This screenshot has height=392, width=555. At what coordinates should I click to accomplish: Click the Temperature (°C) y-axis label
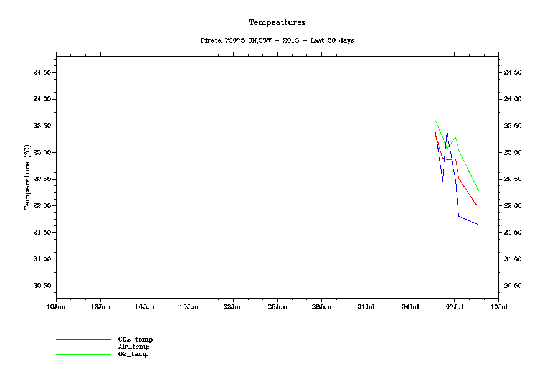pos(27,178)
